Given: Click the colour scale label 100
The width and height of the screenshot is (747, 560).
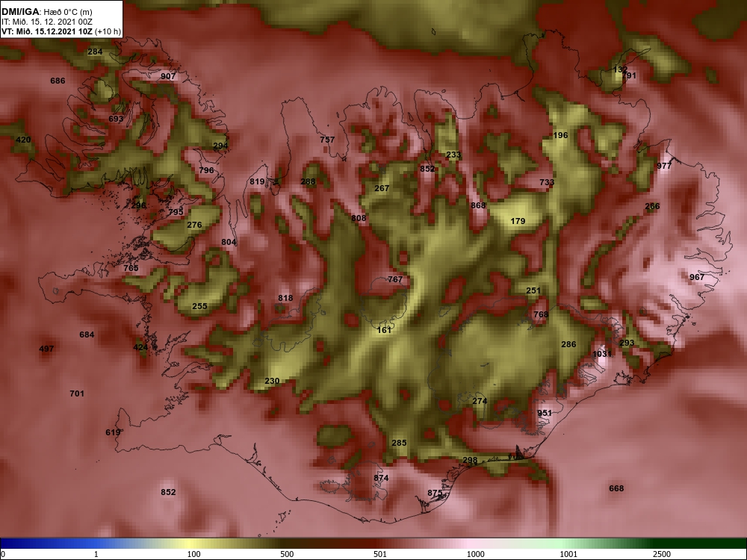Looking at the screenshot, I should 194,555.
